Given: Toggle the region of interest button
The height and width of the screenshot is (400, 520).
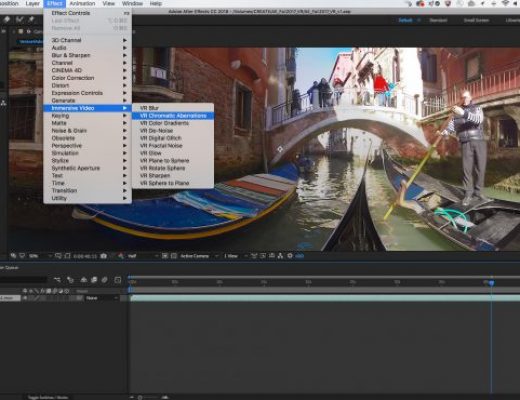Looking at the screenshot, I should (165, 256).
